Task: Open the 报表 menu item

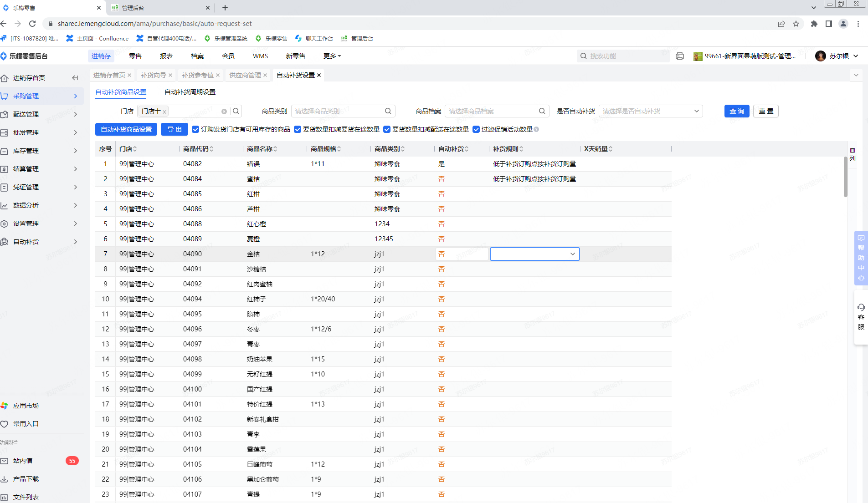Action: [166, 56]
